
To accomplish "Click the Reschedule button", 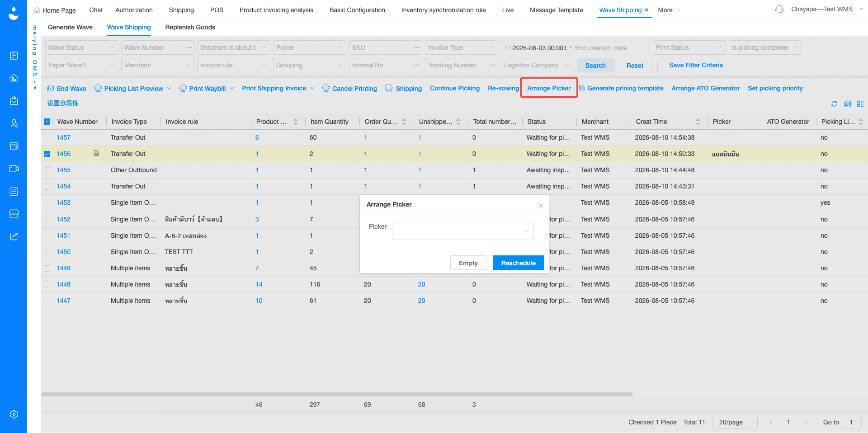I will [x=518, y=263].
